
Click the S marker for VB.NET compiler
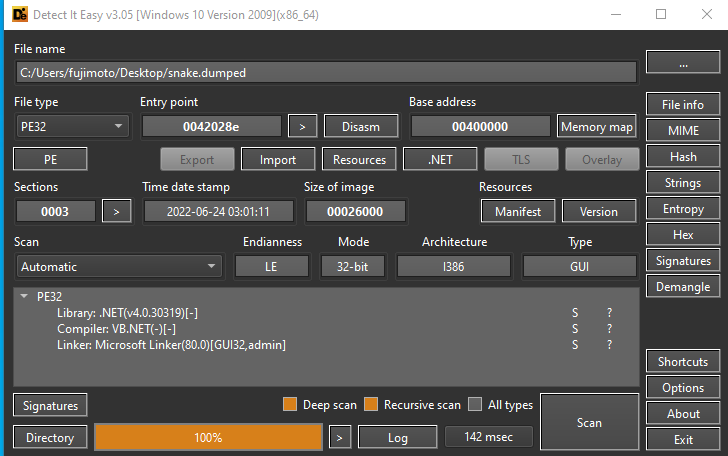click(574, 328)
